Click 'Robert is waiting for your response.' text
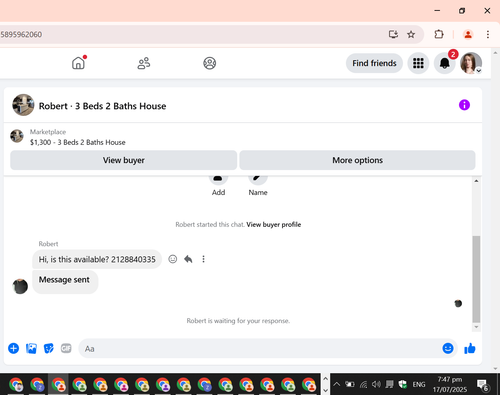Viewport: 500px width, 395px height. tap(238, 321)
